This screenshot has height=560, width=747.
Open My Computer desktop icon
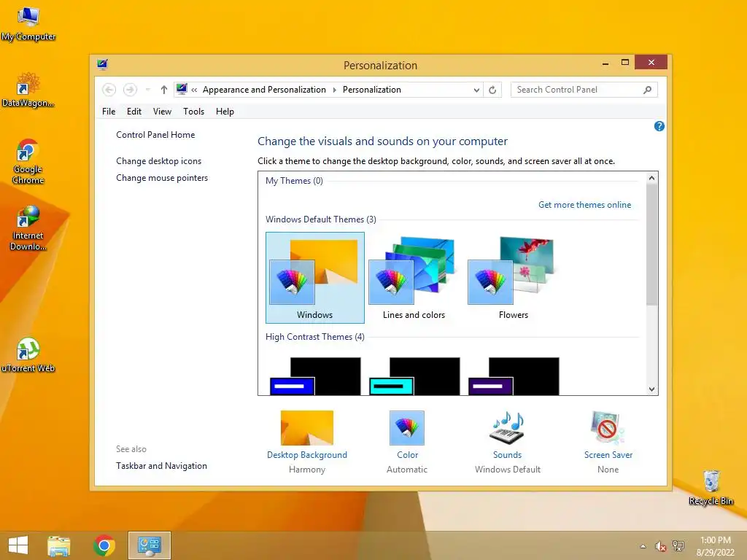[x=28, y=25]
